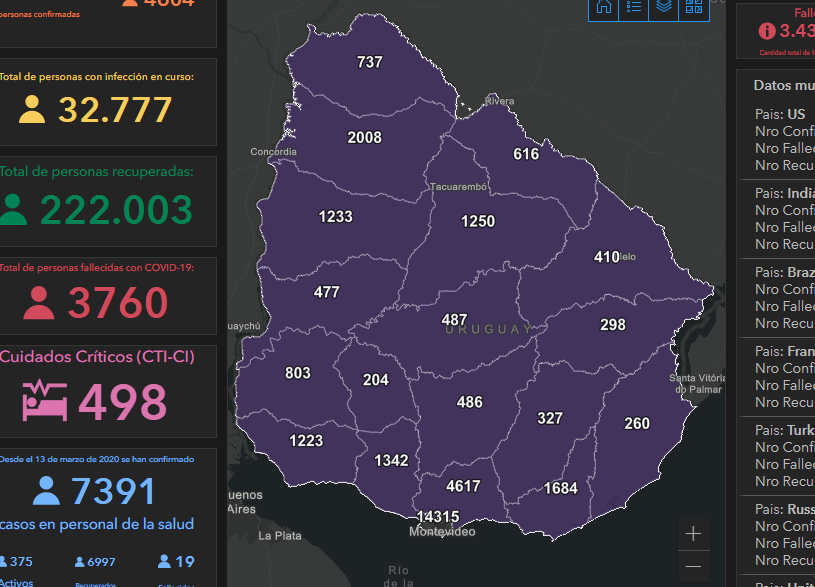Click the Concordia map label
This screenshot has height=587, width=815.
point(273,152)
